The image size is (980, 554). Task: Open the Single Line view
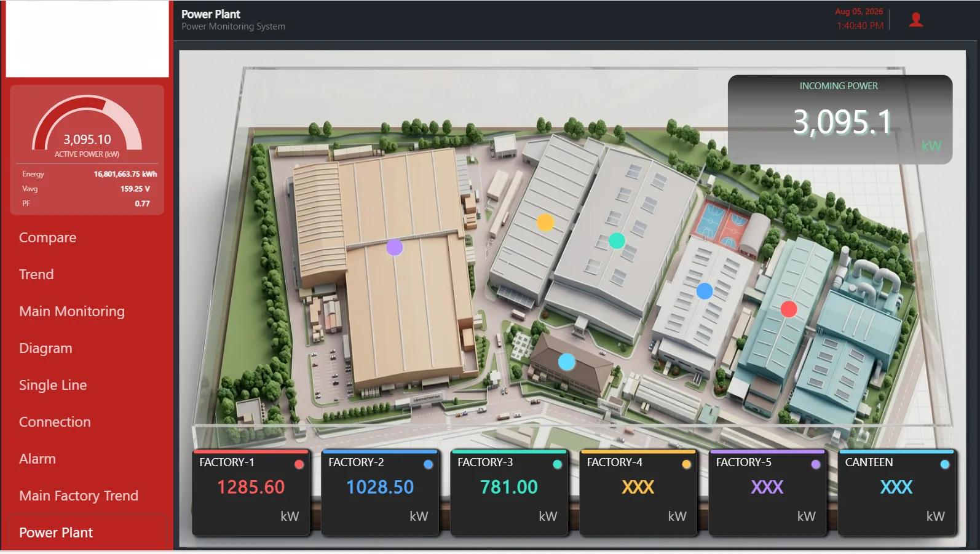[53, 385]
